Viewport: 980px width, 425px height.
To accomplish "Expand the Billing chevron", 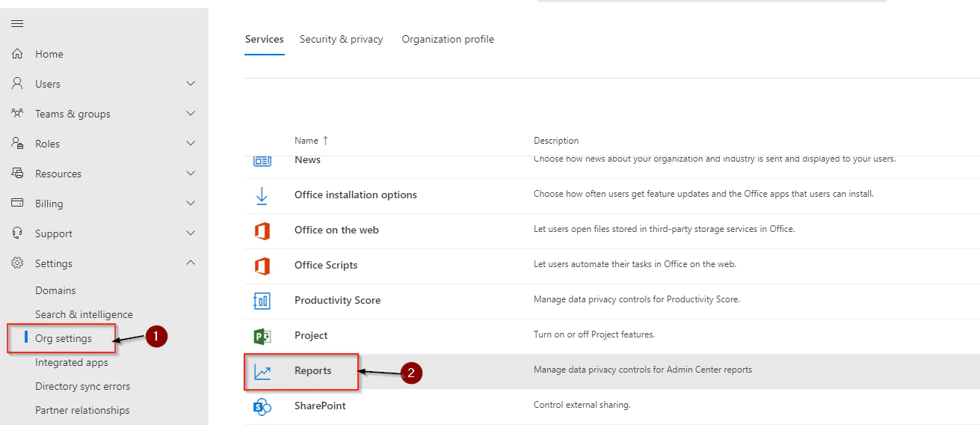I will click(x=191, y=204).
